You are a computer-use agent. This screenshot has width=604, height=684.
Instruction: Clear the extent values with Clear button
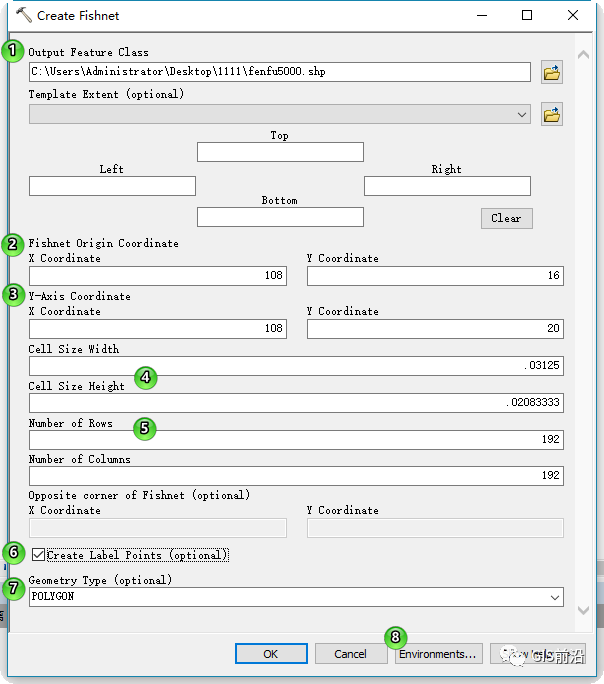click(506, 218)
